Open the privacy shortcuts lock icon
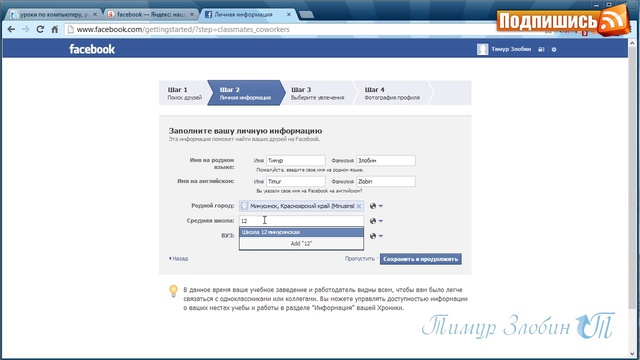The width and height of the screenshot is (640, 360). 541,49
